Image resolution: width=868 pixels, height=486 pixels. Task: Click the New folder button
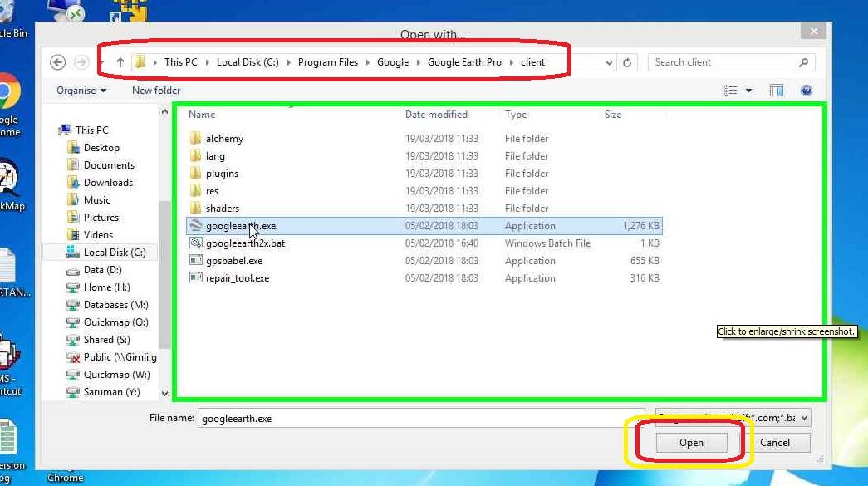[x=156, y=91]
